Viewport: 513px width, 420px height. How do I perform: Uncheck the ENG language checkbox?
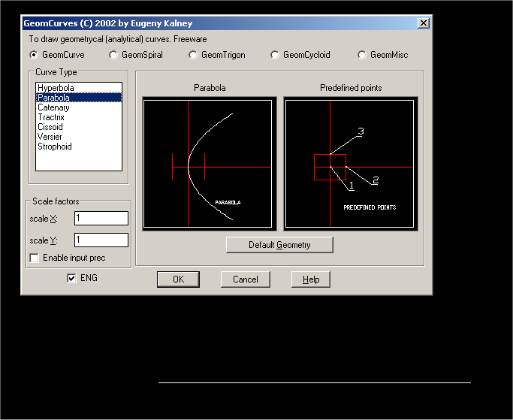point(72,278)
